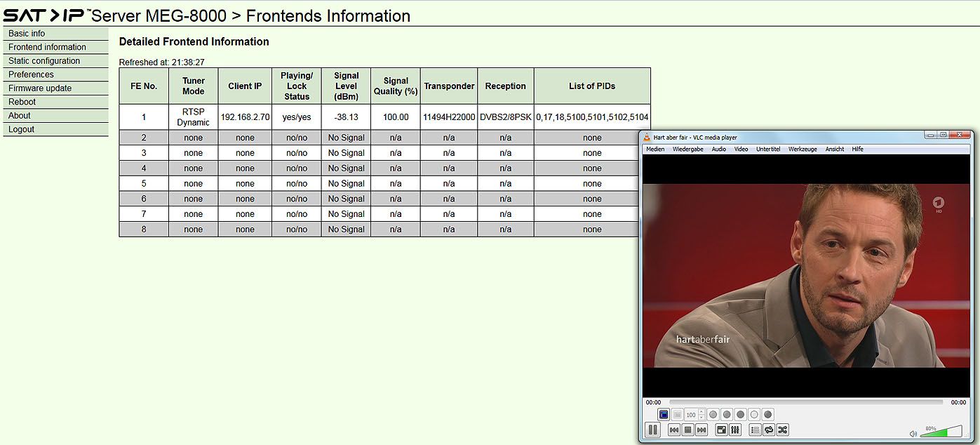The image size is (980, 445).
Task: Click the 100.00 signal quality value
Action: point(396,117)
